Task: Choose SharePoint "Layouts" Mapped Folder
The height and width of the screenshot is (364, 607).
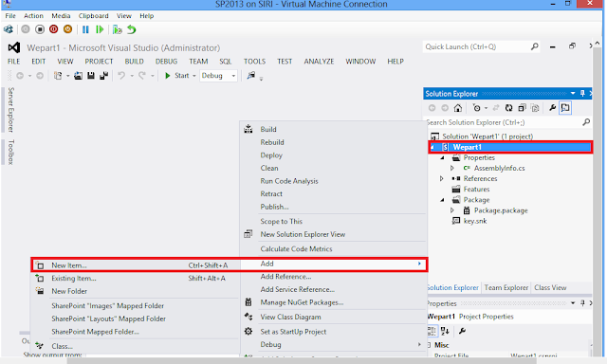Action: click(x=109, y=318)
